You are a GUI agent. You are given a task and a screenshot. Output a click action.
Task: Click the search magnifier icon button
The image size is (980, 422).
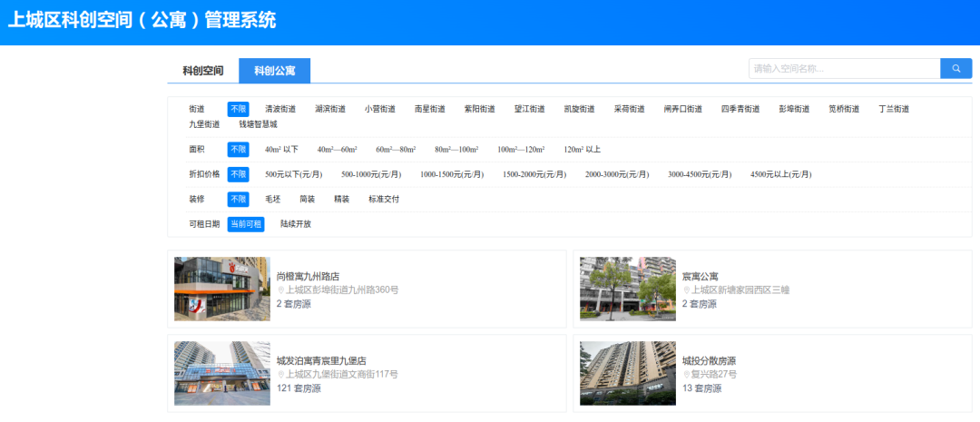955,68
